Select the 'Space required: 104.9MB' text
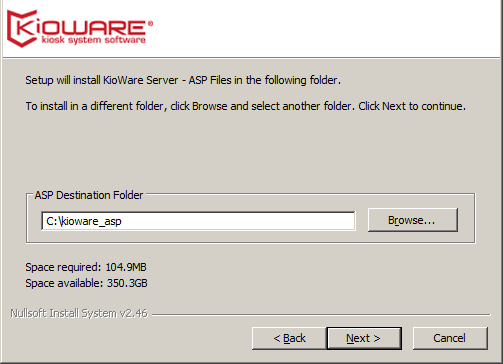Image resolution: width=503 pixels, height=364 pixels. pos(86,267)
